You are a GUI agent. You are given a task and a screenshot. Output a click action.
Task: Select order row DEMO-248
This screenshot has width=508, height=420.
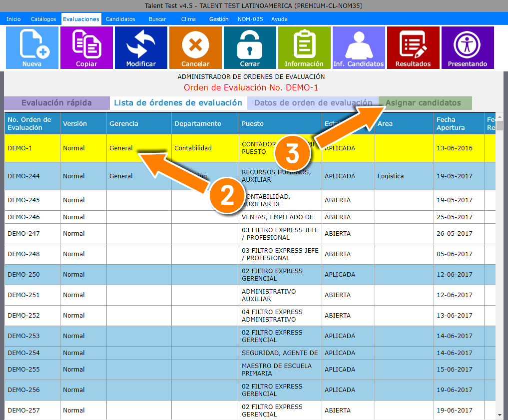tap(250, 254)
